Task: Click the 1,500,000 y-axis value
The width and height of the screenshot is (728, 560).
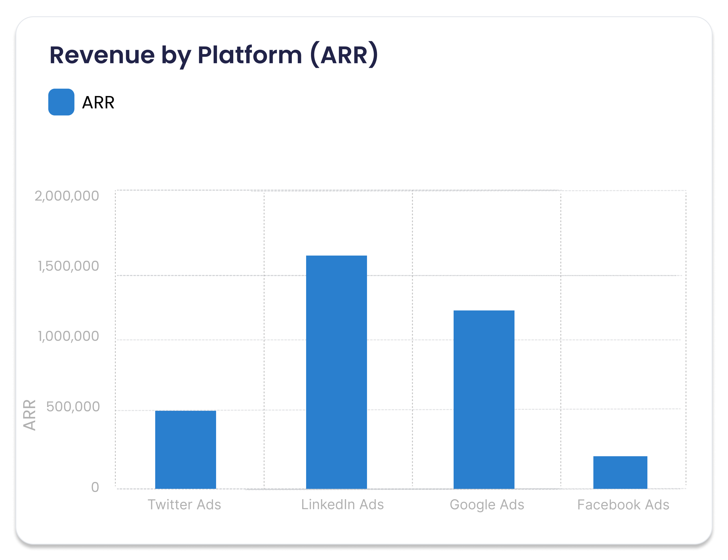Action: click(x=69, y=266)
